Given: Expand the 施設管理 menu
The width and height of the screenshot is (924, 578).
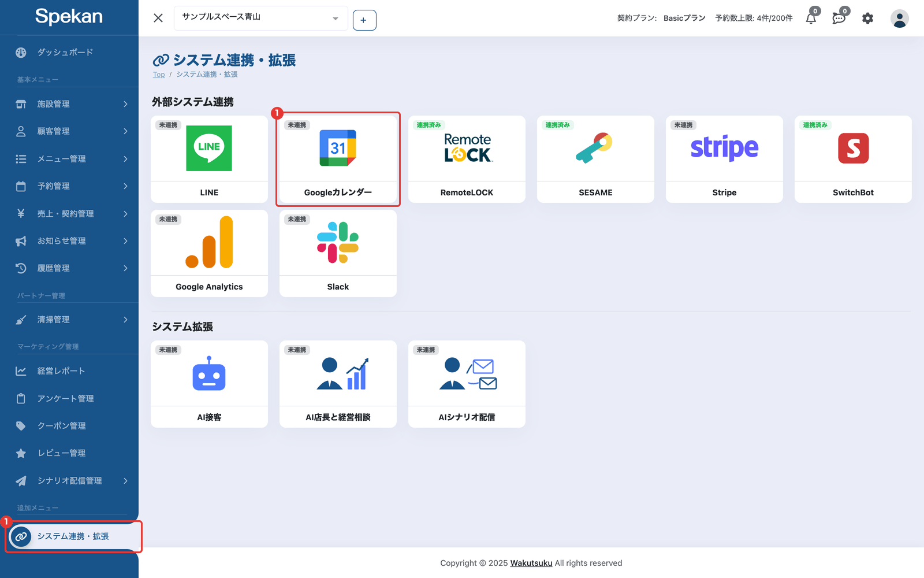Looking at the screenshot, I should [x=69, y=104].
